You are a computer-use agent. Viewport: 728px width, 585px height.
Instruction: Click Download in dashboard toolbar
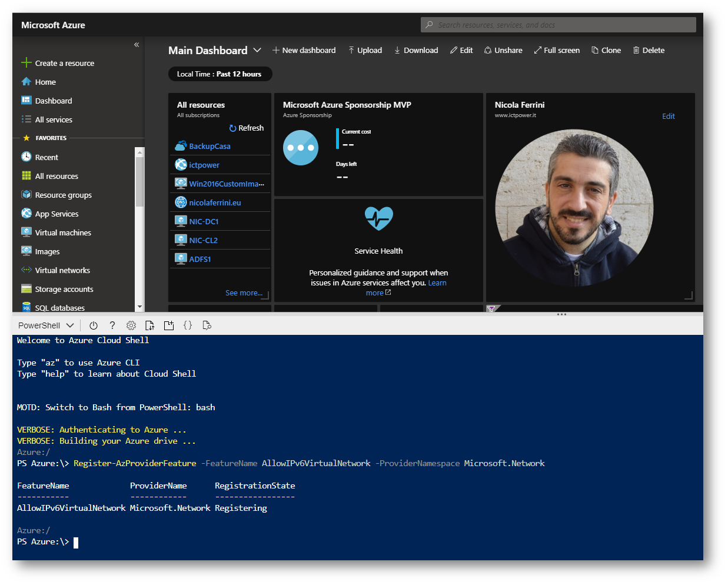pos(416,51)
